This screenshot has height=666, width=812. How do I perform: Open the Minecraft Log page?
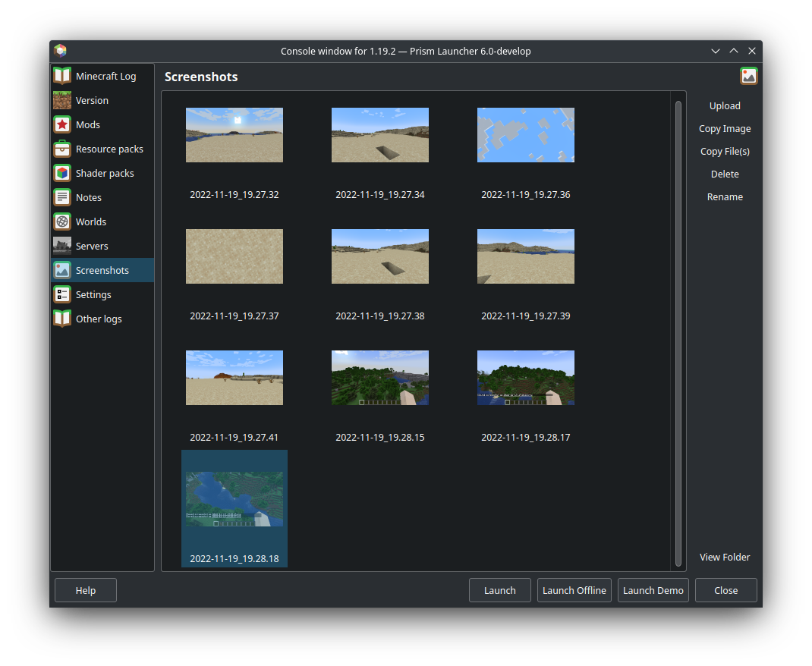[102, 76]
